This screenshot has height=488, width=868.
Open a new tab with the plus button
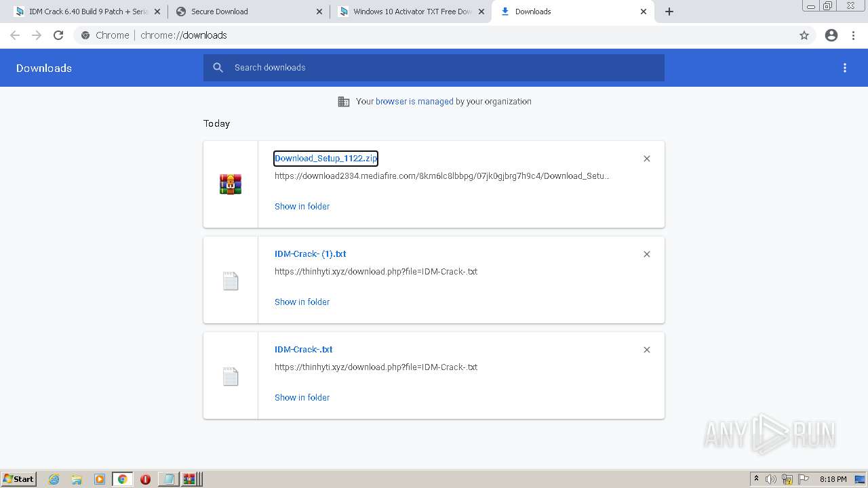coord(669,12)
